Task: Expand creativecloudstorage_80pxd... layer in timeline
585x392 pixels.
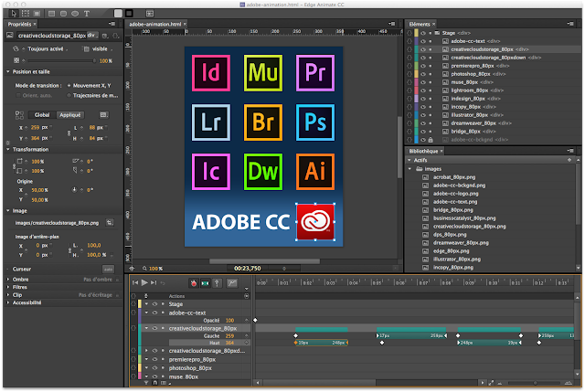Action: tap(146, 351)
